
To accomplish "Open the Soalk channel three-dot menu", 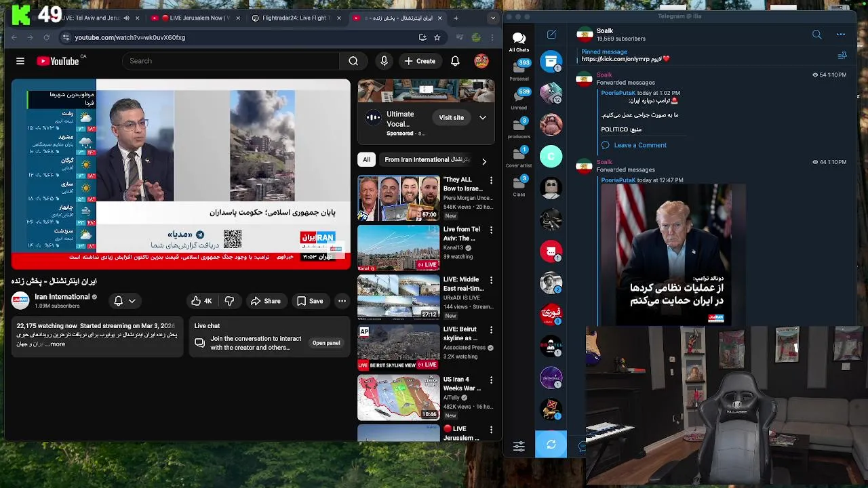I will point(841,35).
